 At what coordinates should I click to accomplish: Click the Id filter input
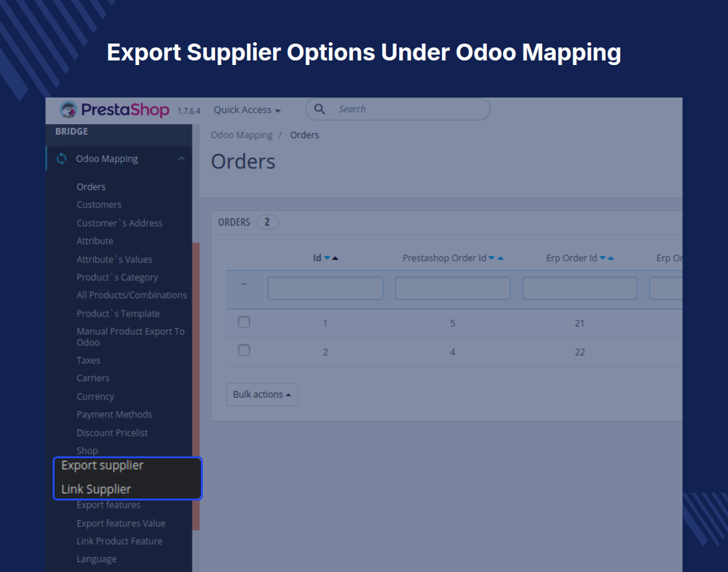[x=326, y=289]
